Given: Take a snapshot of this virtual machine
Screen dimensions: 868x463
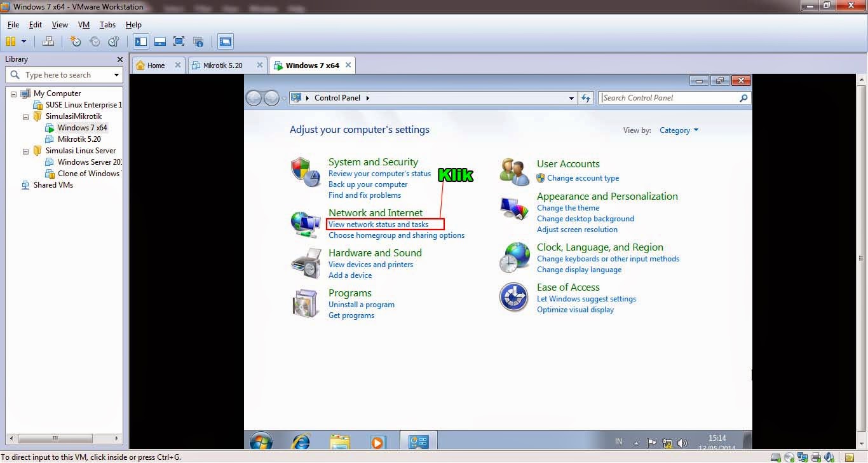Looking at the screenshot, I should 76,41.
